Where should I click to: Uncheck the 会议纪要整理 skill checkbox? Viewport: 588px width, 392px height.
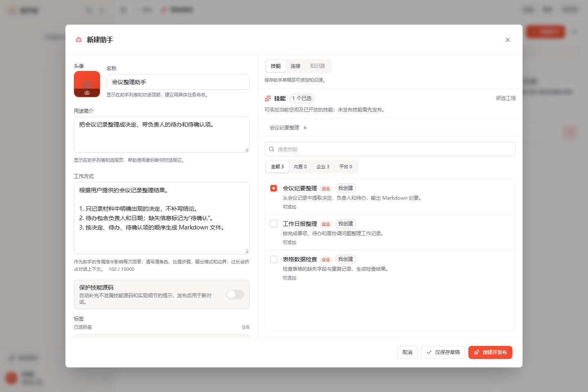[x=274, y=188]
